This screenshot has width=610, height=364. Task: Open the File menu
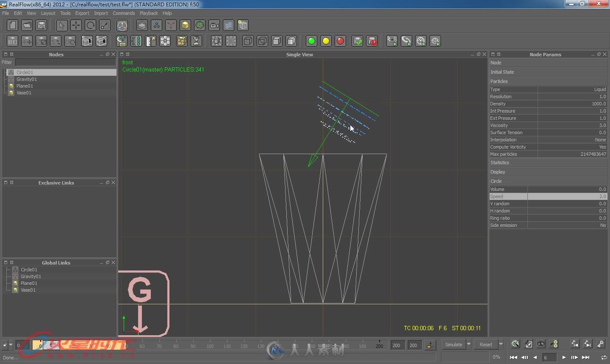(6, 13)
